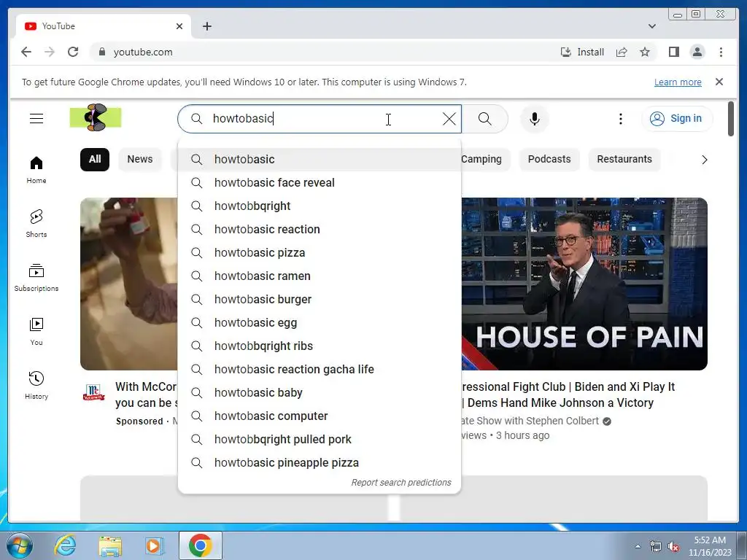Select the Restaurants filter chip
This screenshot has height=560, width=747.
tap(624, 160)
